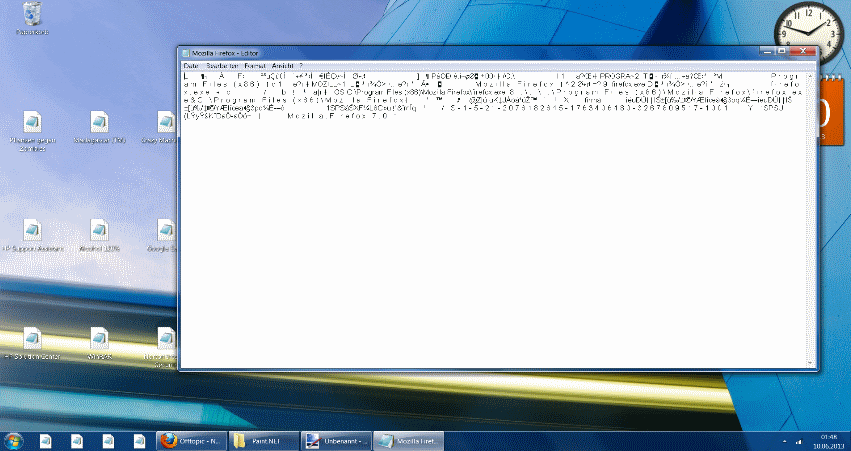Open the Ansicht menu
The image size is (851, 451).
click(283, 66)
